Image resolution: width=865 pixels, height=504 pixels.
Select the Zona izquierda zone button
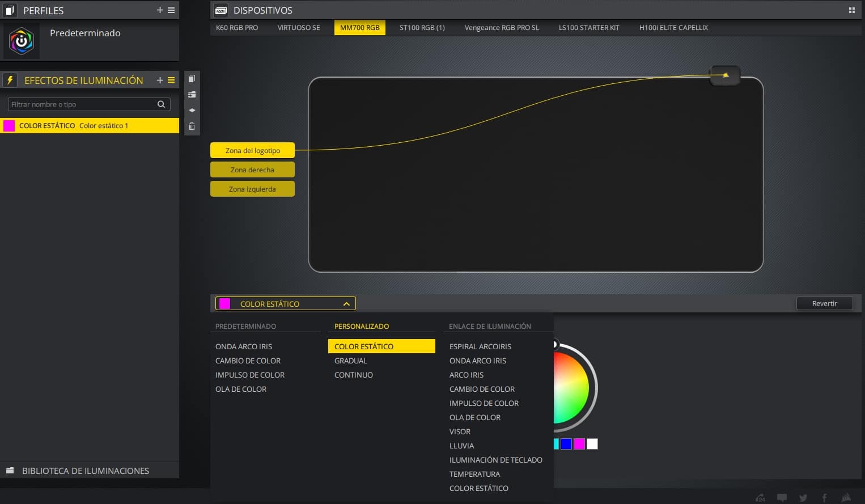(252, 189)
